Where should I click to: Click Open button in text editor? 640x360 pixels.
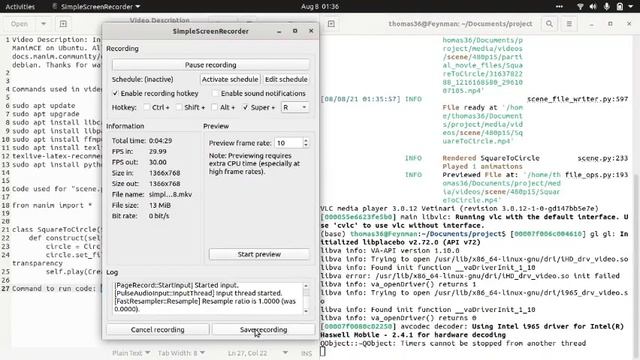19,24
